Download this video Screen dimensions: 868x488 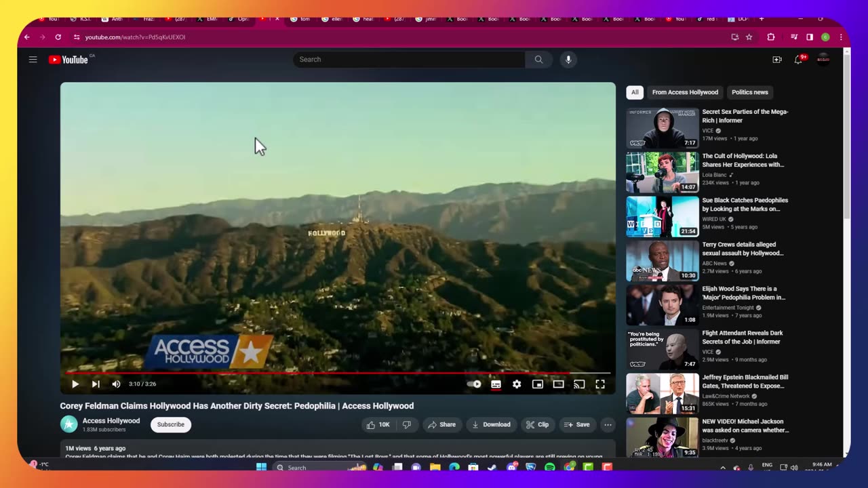491,425
